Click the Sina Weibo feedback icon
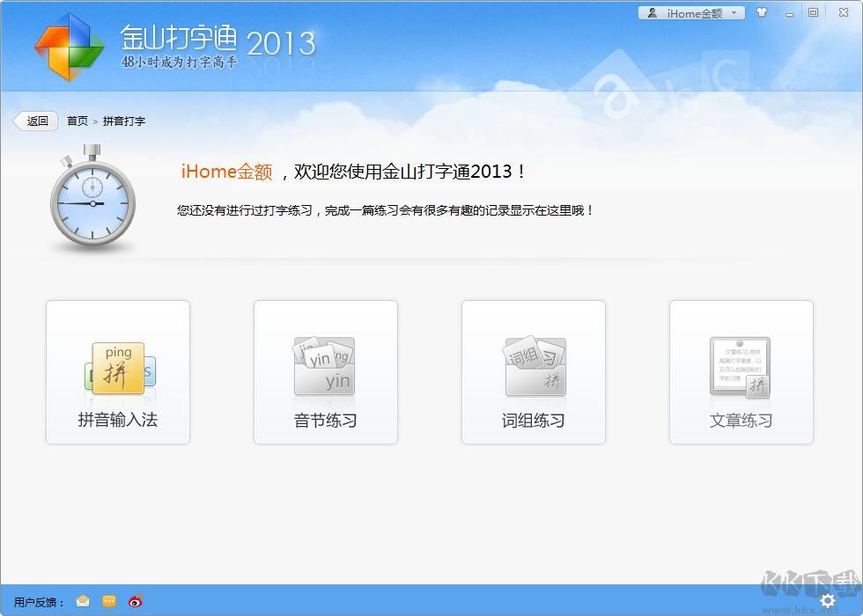Screen dimensions: 863x616 (135, 602)
